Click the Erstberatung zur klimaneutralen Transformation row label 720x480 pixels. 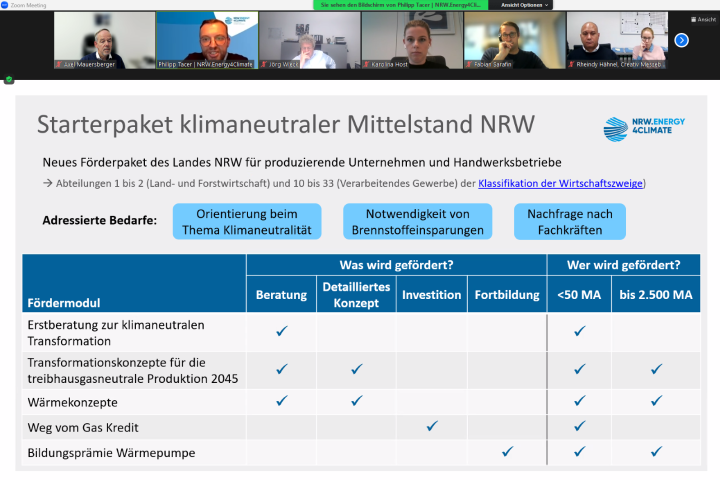116,333
